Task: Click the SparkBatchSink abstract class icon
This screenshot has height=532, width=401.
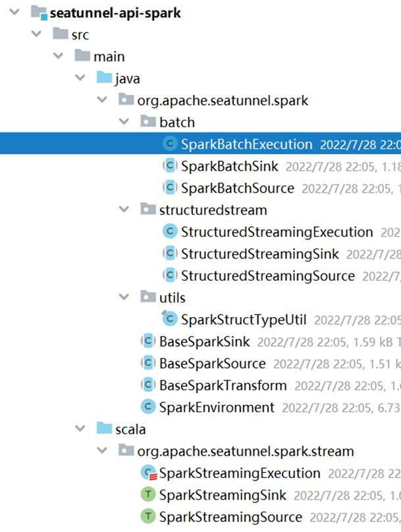Action: [x=170, y=165]
